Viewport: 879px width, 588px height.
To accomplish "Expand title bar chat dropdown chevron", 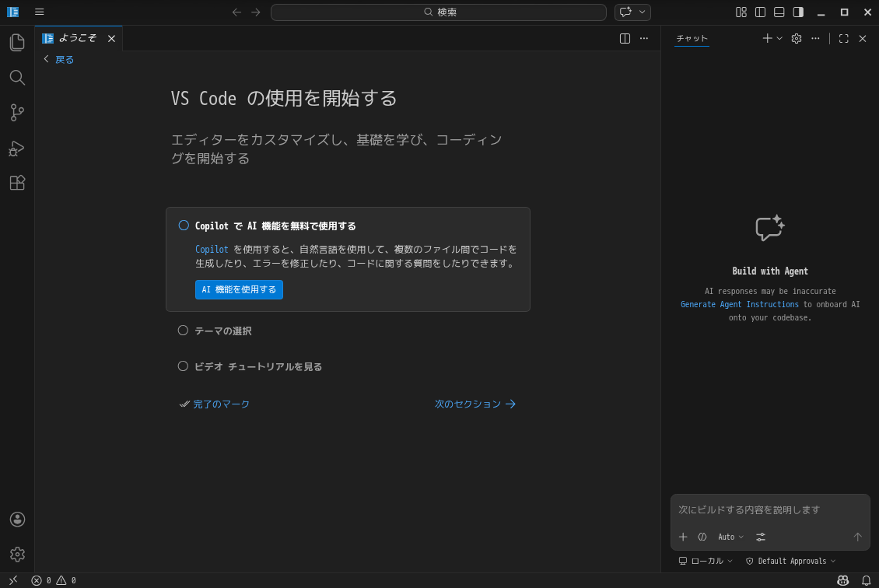I will click(643, 12).
